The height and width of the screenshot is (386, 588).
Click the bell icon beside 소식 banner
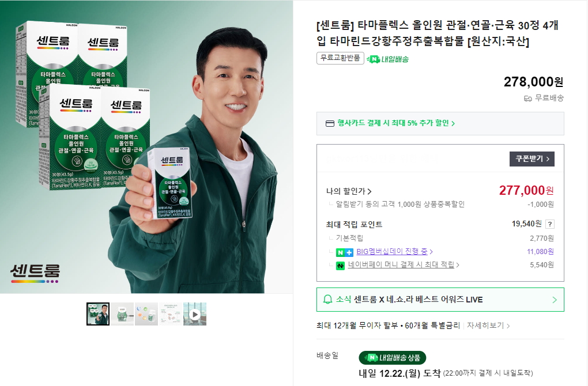click(x=328, y=300)
